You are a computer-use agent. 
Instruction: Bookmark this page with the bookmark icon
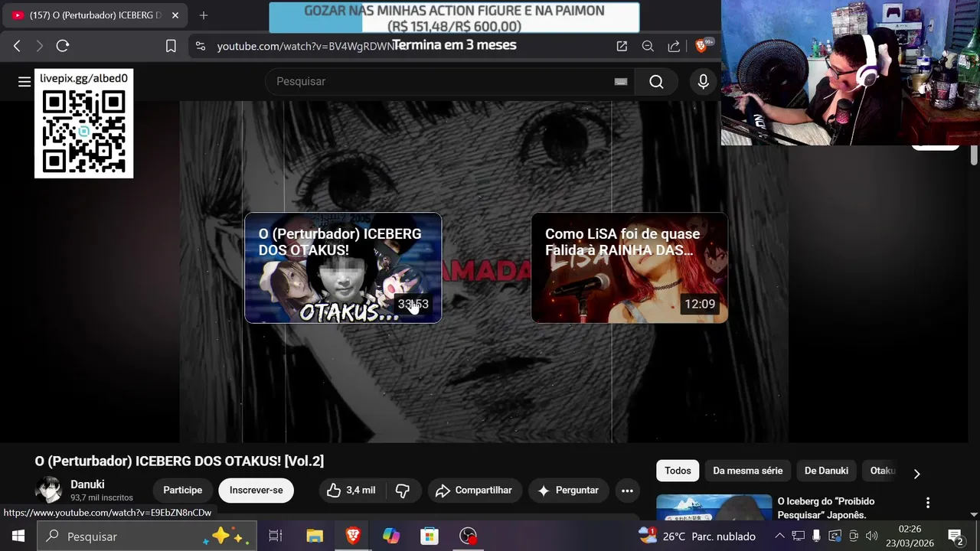(171, 46)
